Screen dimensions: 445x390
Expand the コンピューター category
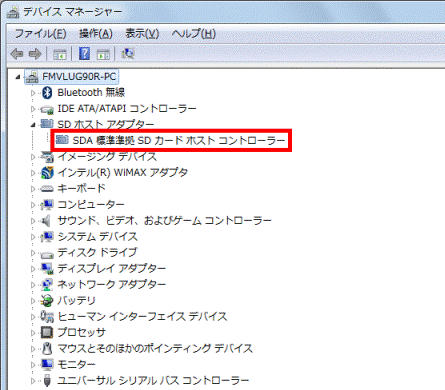click(x=33, y=205)
